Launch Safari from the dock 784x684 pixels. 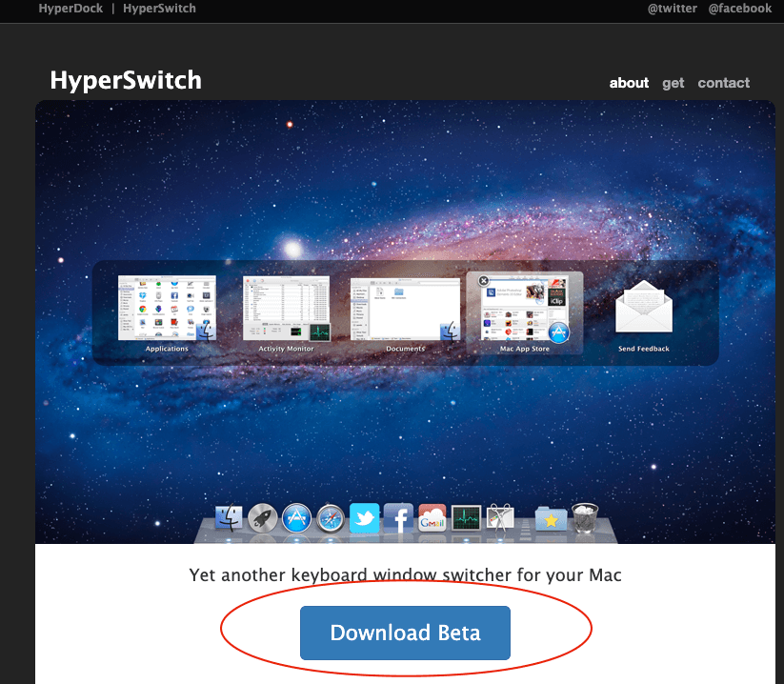[x=331, y=519]
